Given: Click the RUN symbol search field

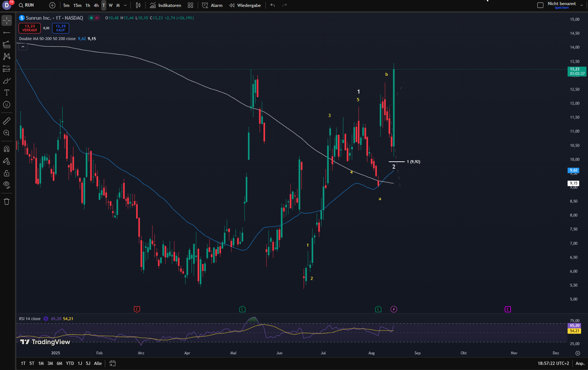Looking at the screenshot, I should coord(30,5).
